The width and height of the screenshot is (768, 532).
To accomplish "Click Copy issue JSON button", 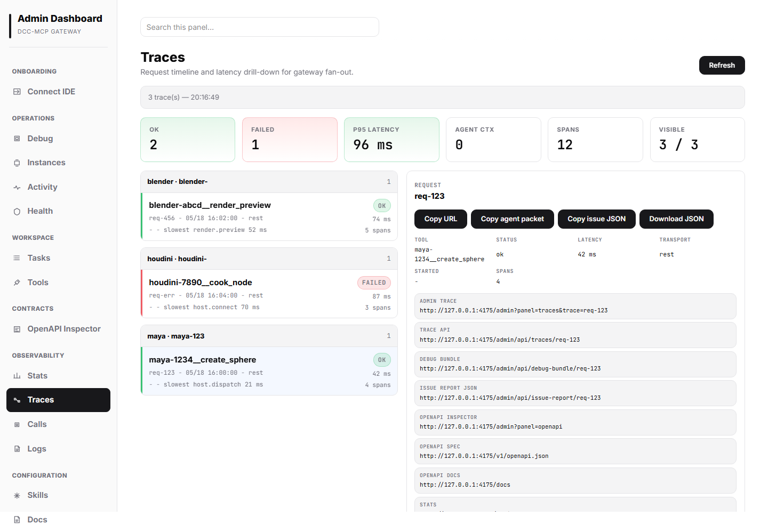I will click(x=596, y=219).
